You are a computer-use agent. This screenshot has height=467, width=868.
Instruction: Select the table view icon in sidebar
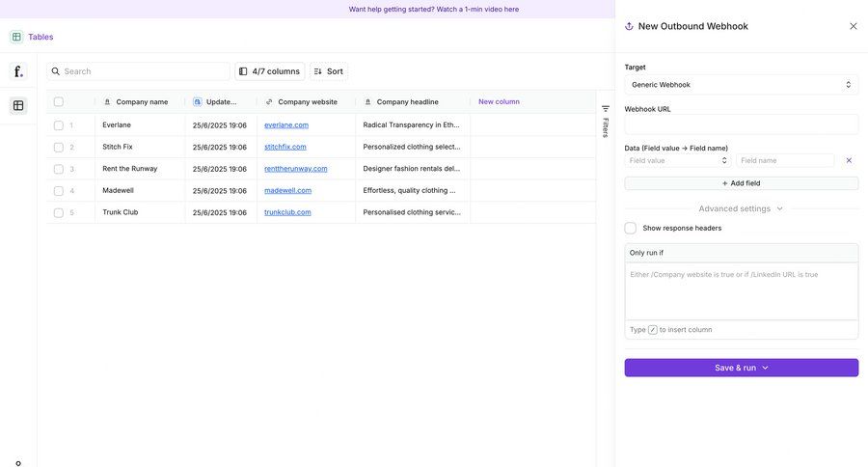coord(18,105)
